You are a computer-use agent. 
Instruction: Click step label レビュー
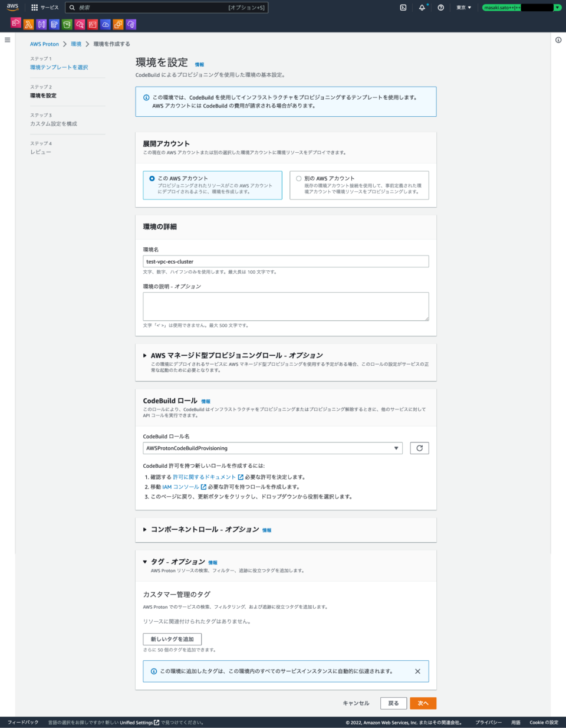point(41,152)
